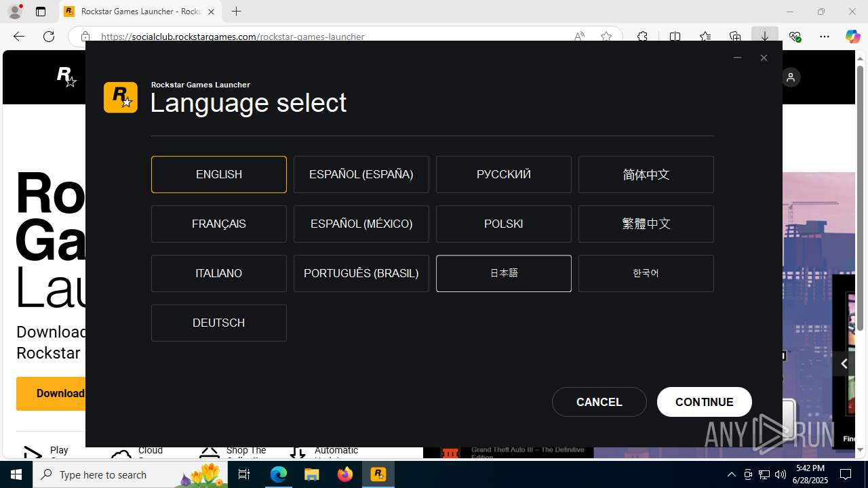Open the account profile icon on website
868x488 pixels.
pos(791,77)
